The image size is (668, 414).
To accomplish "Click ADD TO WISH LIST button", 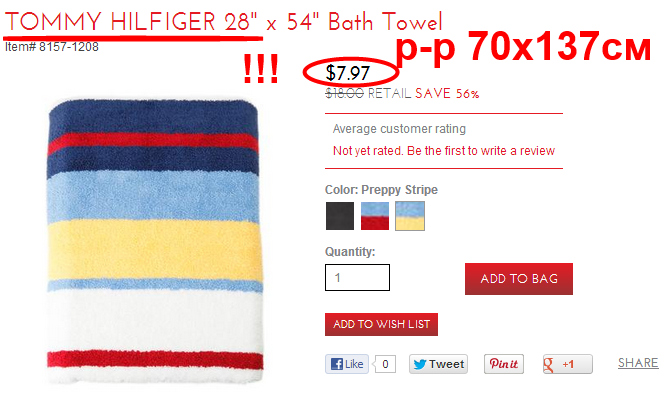I will click(381, 324).
